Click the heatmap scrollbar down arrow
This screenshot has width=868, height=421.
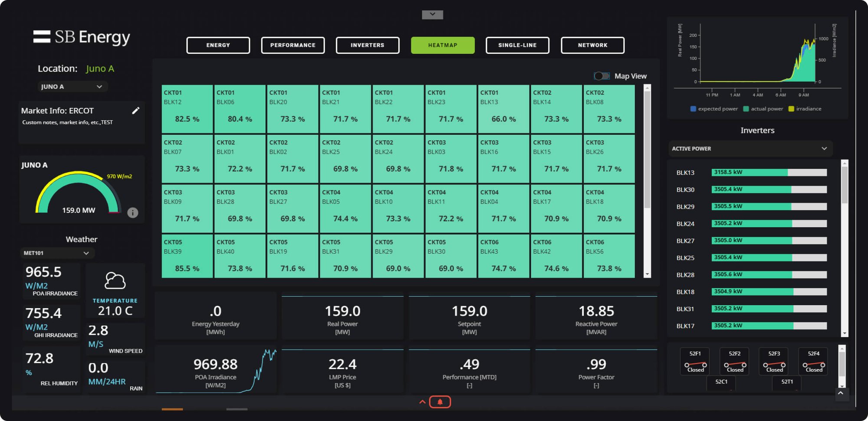647,274
